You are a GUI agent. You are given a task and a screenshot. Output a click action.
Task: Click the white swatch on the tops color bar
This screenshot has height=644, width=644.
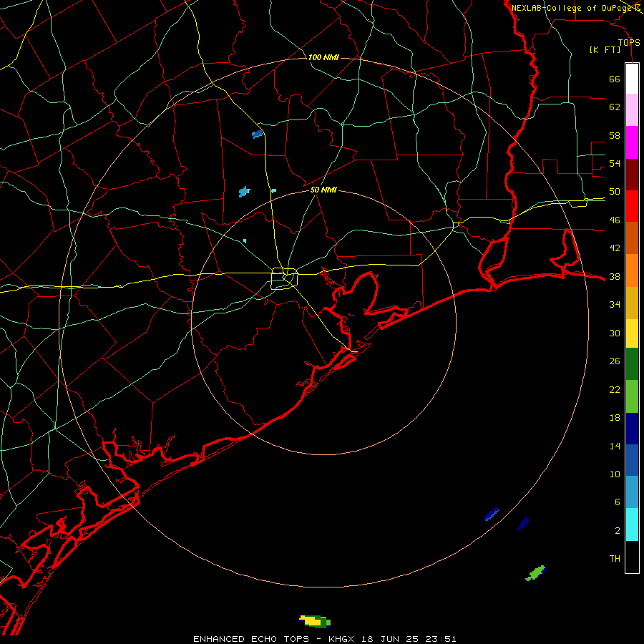coord(632,79)
